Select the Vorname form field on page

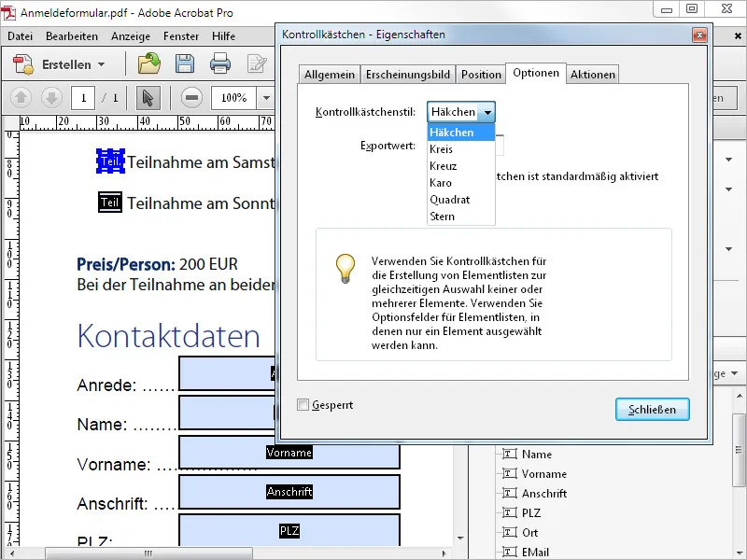pos(289,453)
